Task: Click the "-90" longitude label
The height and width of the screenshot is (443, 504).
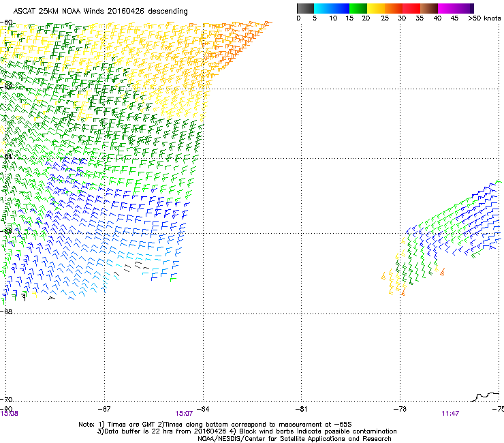Action: point(6,408)
